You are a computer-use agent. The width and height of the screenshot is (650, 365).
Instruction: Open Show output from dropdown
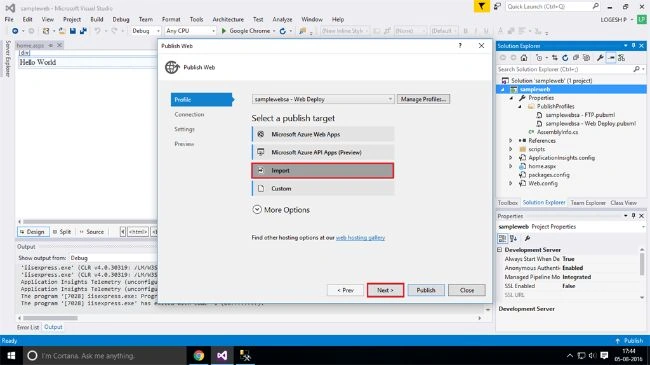click(113, 258)
